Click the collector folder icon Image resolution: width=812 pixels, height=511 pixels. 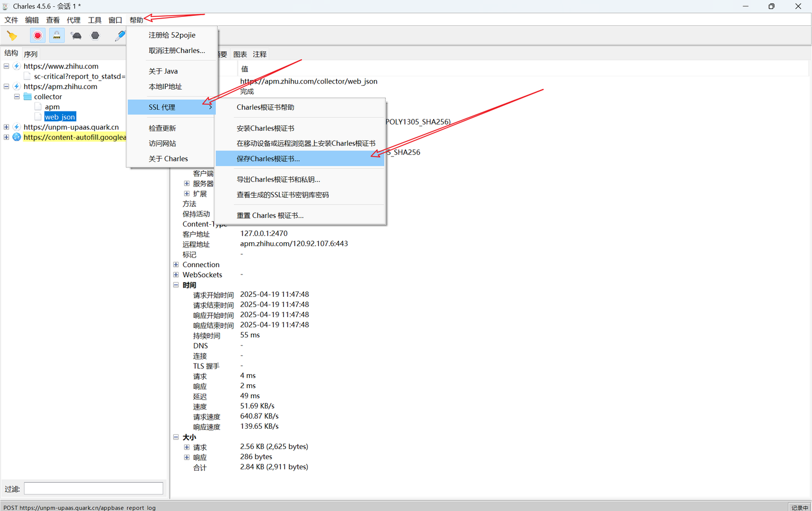tap(27, 96)
